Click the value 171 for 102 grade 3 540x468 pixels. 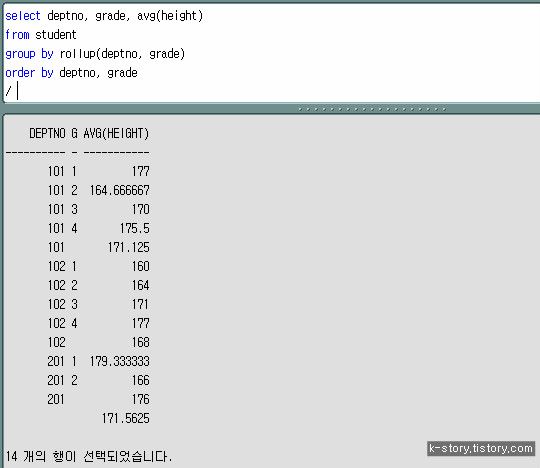140,304
